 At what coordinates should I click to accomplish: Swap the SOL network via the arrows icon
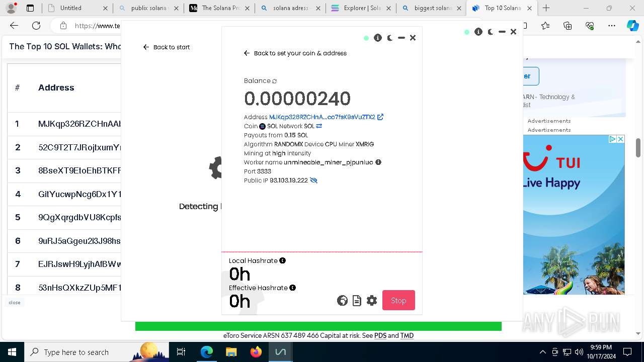(x=319, y=126)
